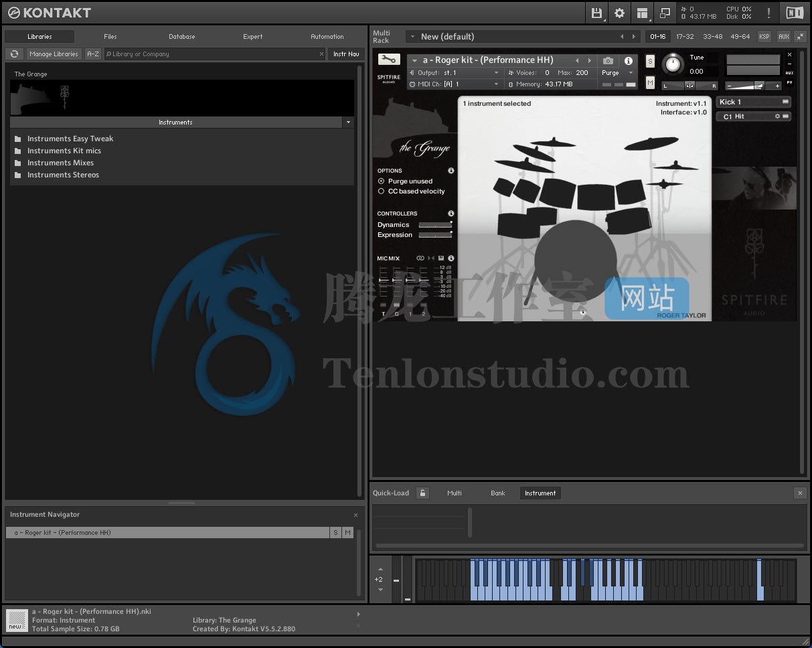The width and height of the screenshot is (812, 648).
Task: Go to previous multi preset
Action: point(622,37)
